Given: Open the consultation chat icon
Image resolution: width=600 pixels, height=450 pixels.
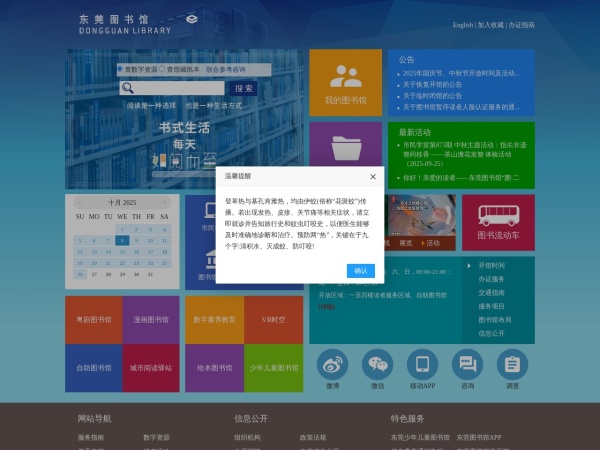Looking at the screenshot, I should (467, 364).
